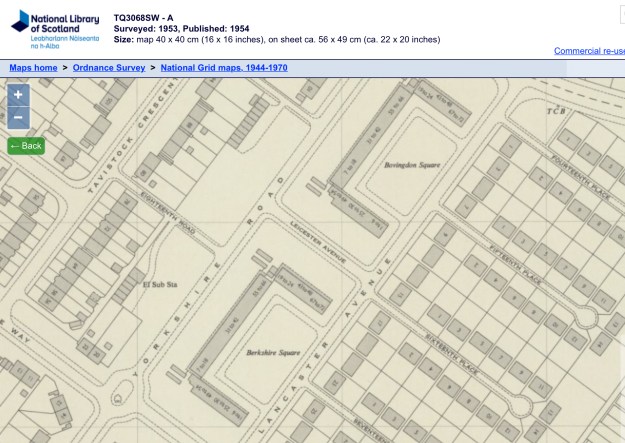The height and width of the screenshot is (443, 625).
Task: Click the Fifteenth Place street label
Action: tap(516, 262)
